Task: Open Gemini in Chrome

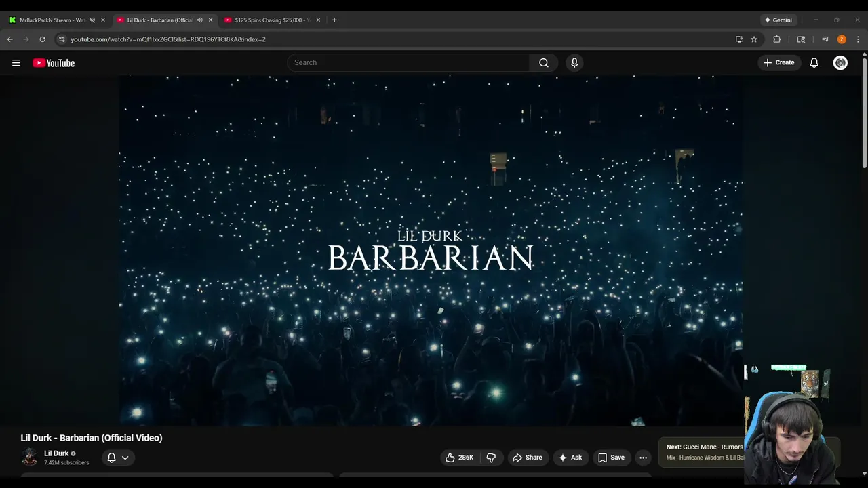Action: (778, 20)
